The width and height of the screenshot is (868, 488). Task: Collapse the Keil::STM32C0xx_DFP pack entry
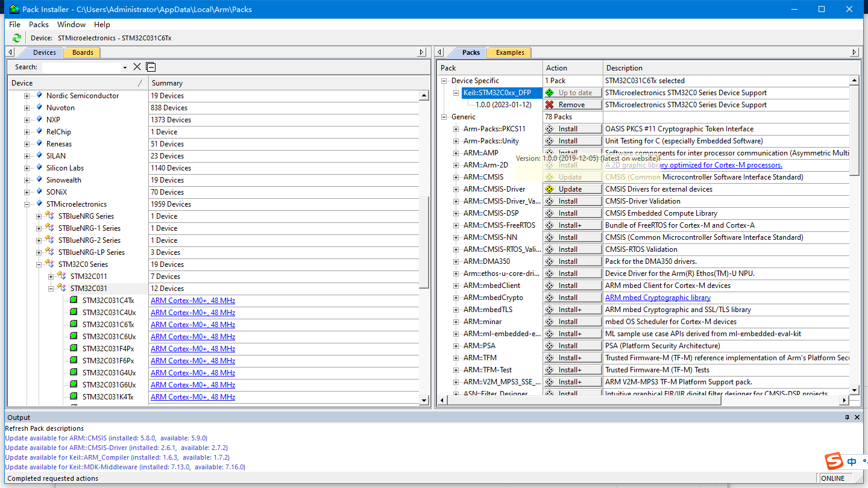click(x=456, y=93)
